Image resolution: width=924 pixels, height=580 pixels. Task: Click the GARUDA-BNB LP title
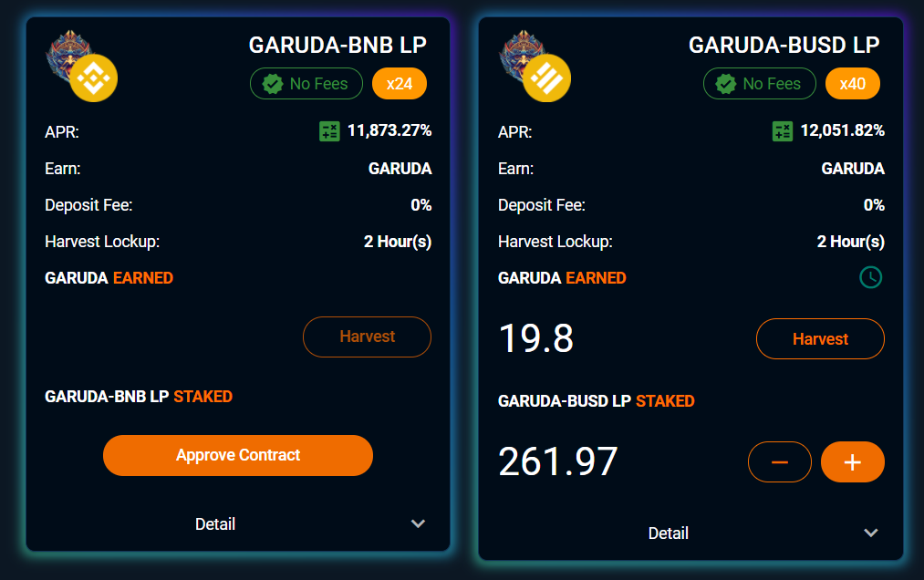(337, 46)
